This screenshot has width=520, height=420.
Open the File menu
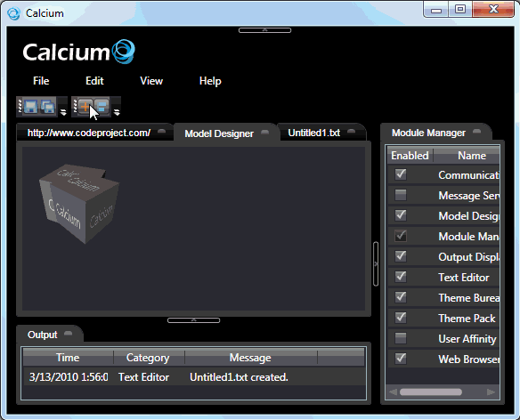(x=41, y=81)
